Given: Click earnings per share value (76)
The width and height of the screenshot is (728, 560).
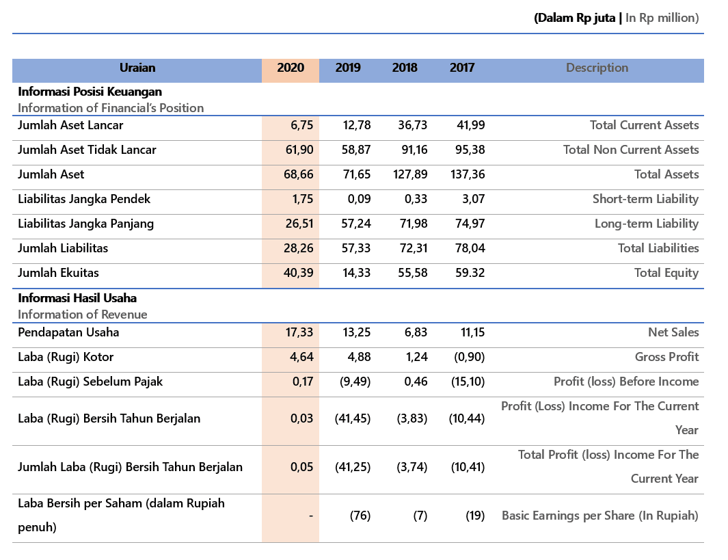Looking at the screenshot, I should (360, 516).
